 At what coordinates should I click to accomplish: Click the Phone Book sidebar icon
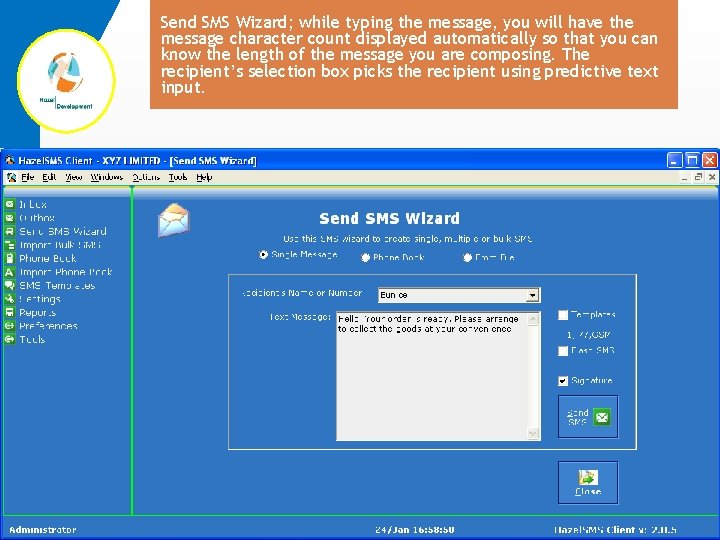(x=9, y=258)
